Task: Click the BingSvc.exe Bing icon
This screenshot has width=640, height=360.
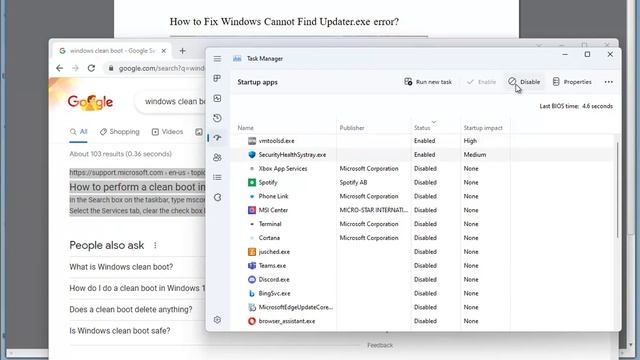Action: 252,293
